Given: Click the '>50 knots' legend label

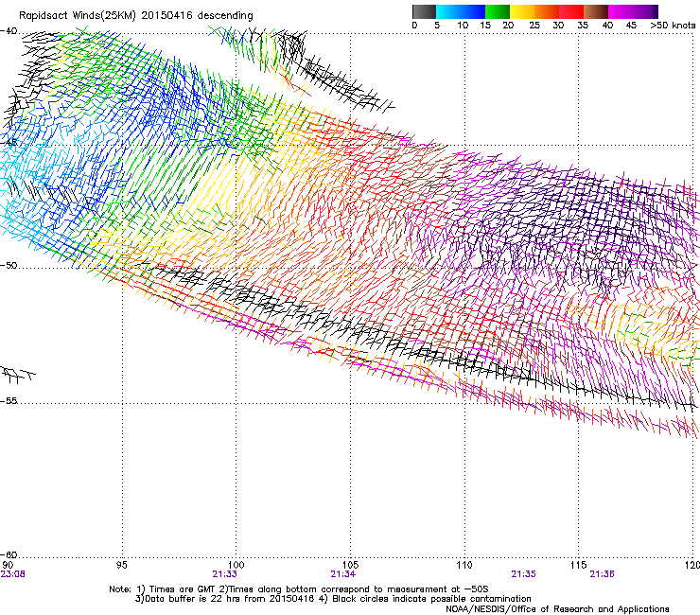Looking at the screenshot, I should pos(673,26).
